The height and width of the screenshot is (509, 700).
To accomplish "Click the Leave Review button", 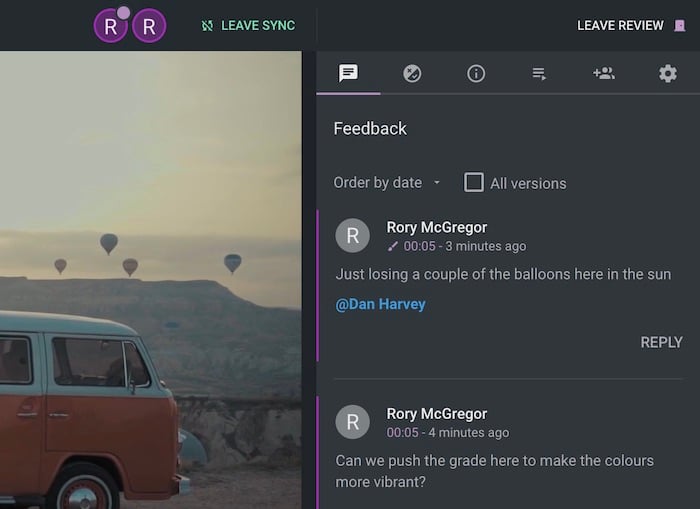I will click(620, 25).
